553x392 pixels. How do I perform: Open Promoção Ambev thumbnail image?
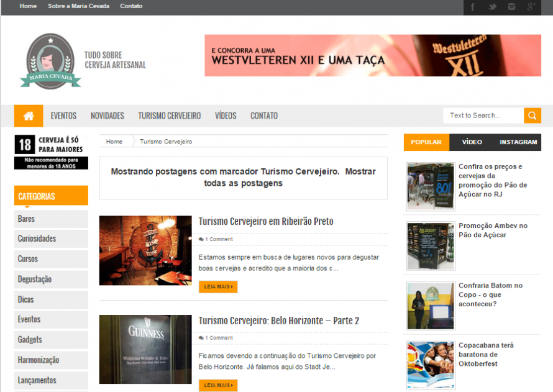pos(431,246)
